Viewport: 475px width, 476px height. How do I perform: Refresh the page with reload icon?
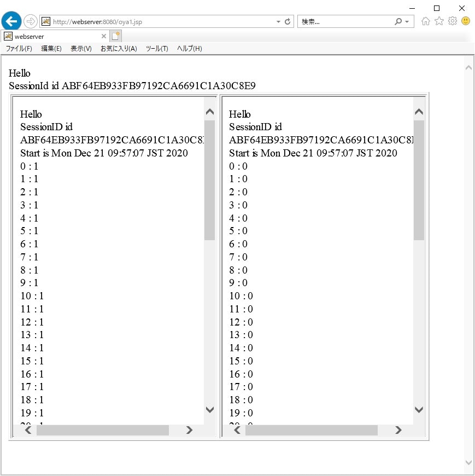pos(288,21)
